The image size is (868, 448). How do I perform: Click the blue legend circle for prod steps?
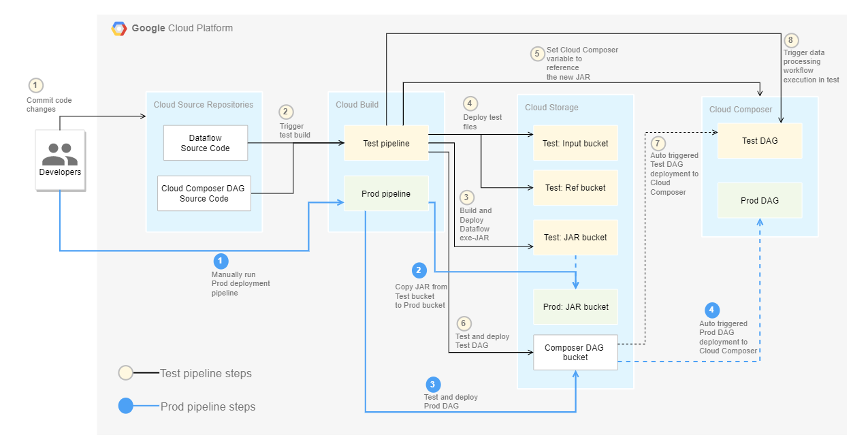[126, 406]
